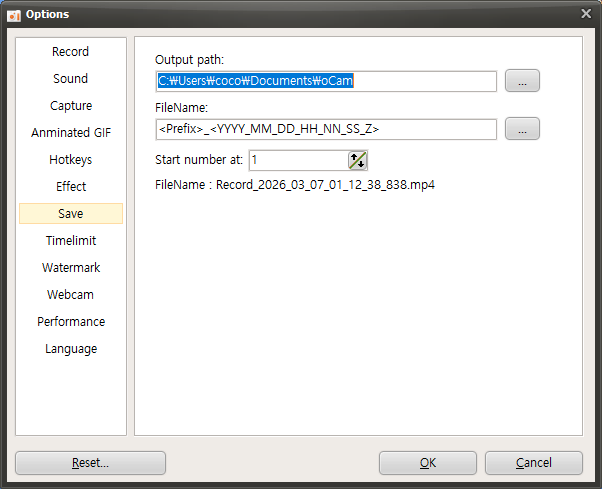Open the Hotkeys settings page

tap(71, 160)
